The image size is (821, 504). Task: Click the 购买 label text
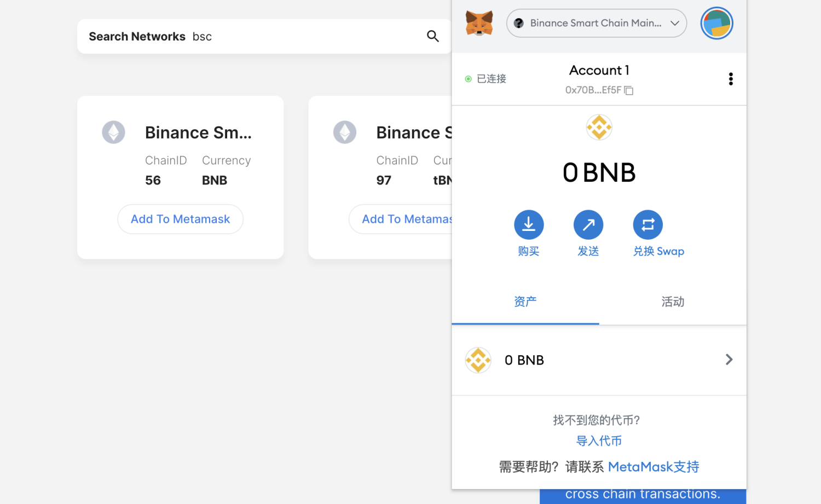[529, 251]
